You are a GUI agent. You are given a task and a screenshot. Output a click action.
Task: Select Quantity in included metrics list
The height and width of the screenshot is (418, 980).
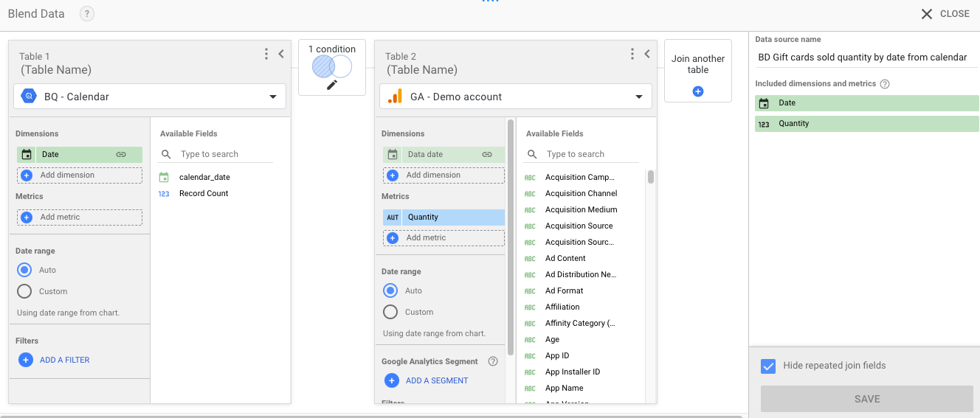[867, 124]
